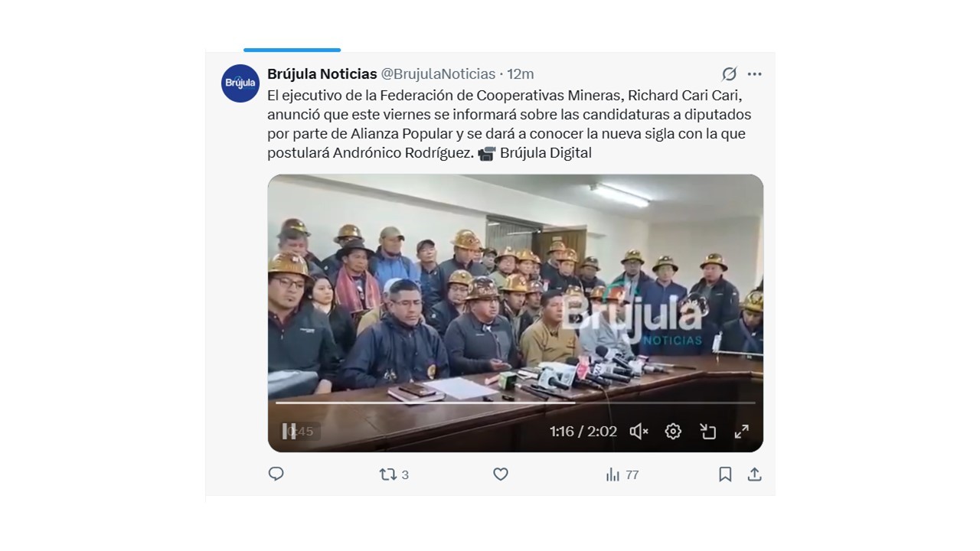Expand video to fullscreen

point(741,432)
